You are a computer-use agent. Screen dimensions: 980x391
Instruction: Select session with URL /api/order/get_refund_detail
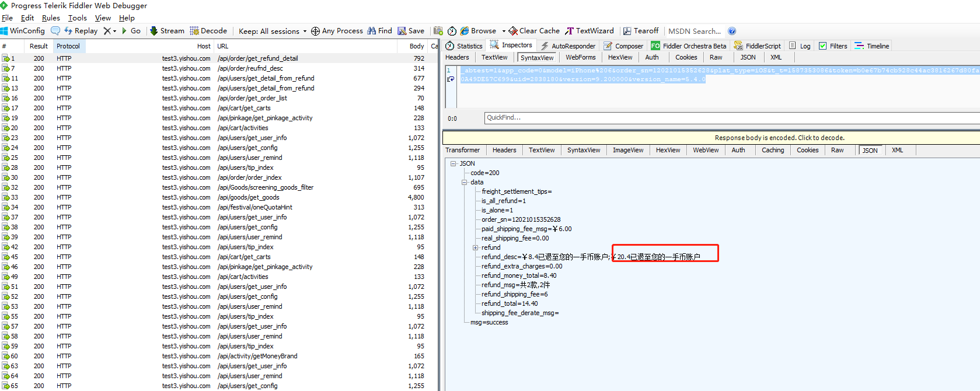point(219,58)
